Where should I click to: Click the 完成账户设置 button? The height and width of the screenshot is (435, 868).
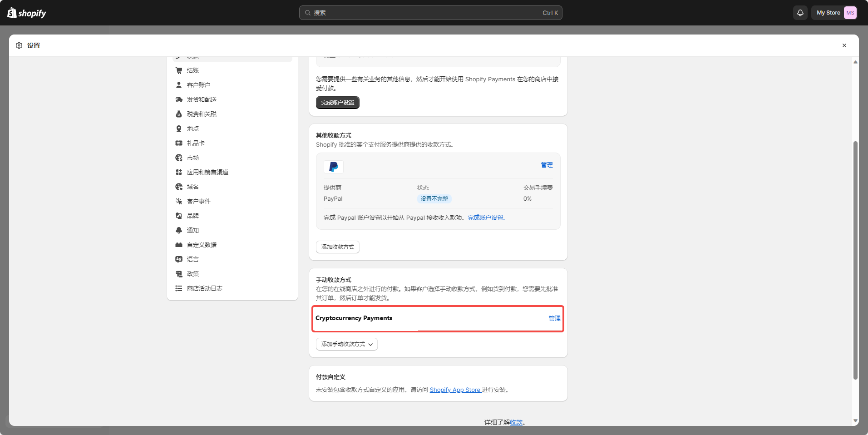[338, 103]
